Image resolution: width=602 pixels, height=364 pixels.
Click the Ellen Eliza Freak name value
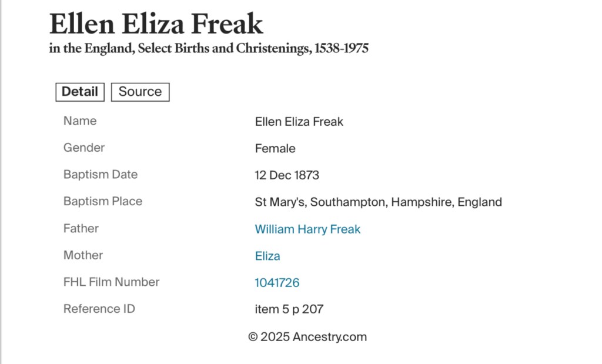coord(299,122)
